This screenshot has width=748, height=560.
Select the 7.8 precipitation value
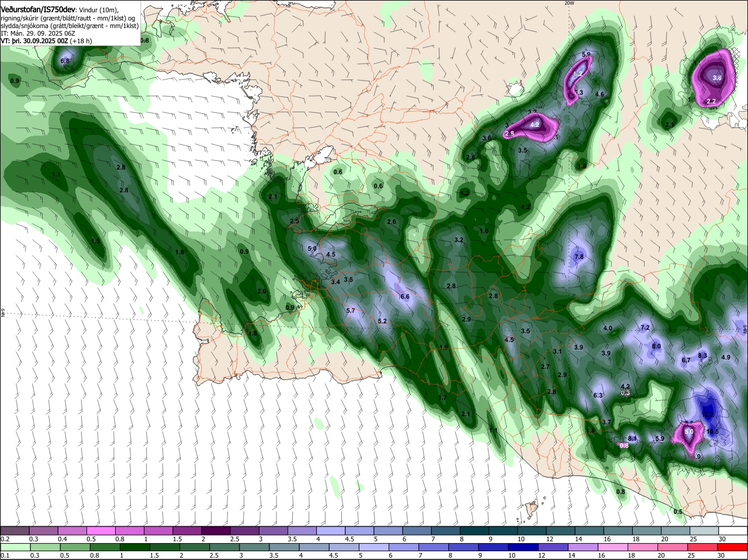[x=579, y=257]
